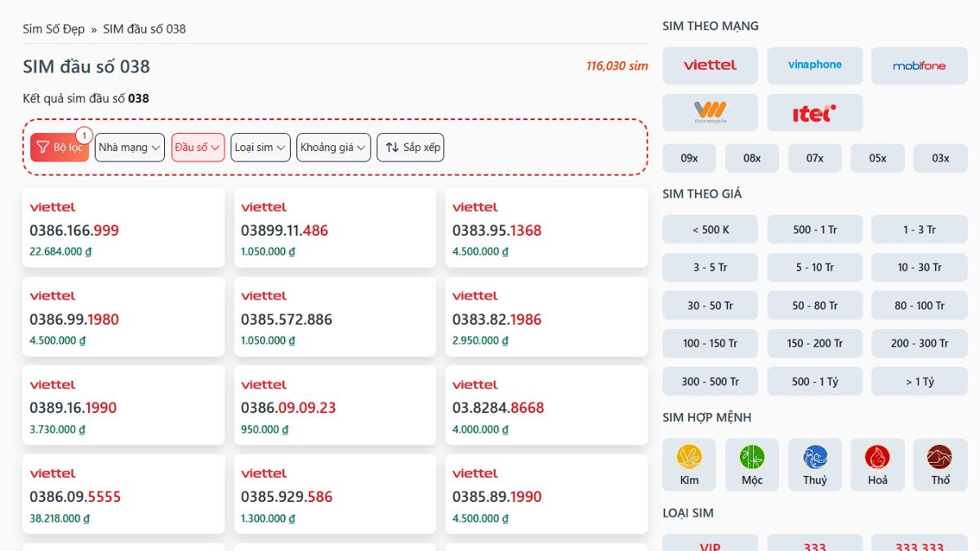Open SIM number 03.8284.8668
Screen dimensions: 980x551
click(498, 407)
